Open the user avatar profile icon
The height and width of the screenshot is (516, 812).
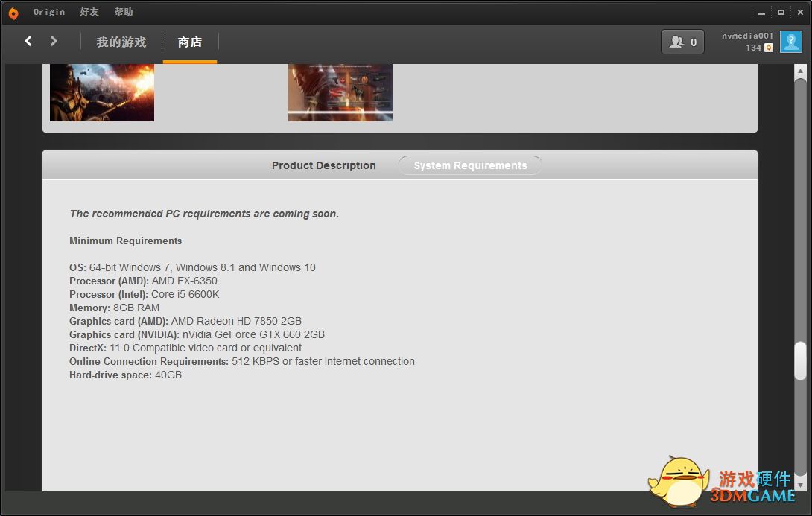click(x=790, y=42)
